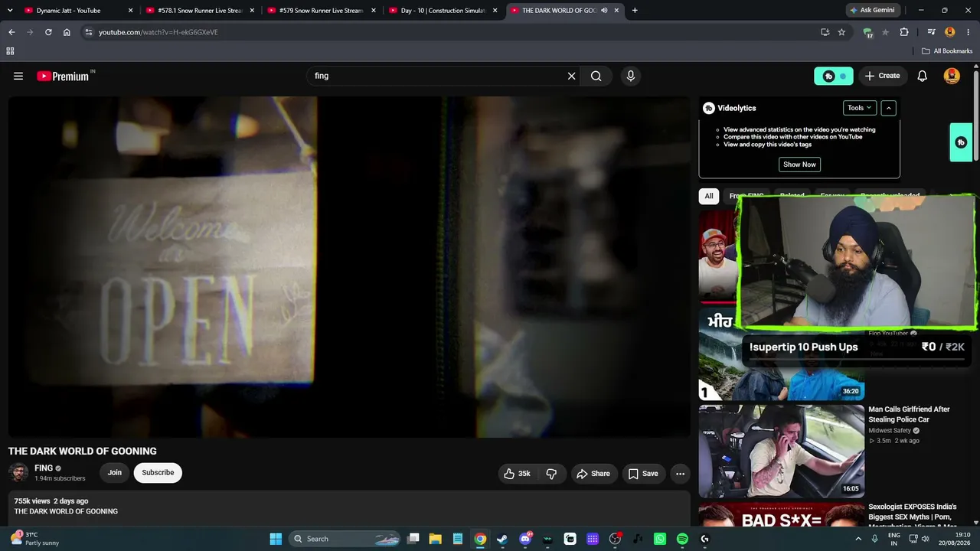980x551 pixels.
Task: Open more actions for the video
Action: coord(680,474)
